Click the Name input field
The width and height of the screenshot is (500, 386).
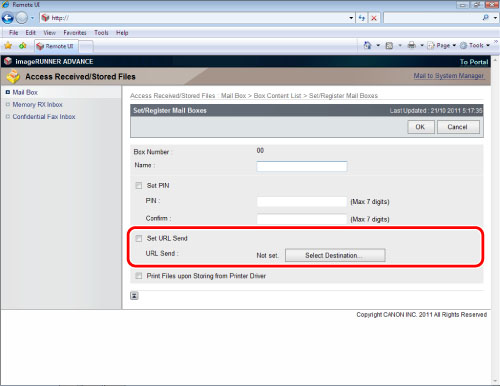coord(302,166)
